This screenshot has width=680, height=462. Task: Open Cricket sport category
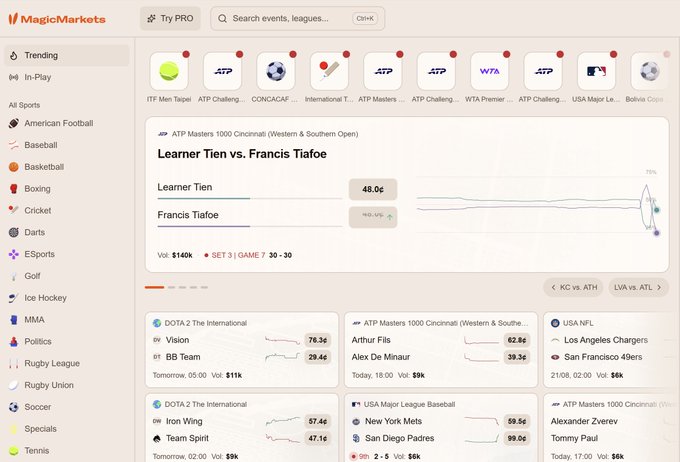point(67,210)
